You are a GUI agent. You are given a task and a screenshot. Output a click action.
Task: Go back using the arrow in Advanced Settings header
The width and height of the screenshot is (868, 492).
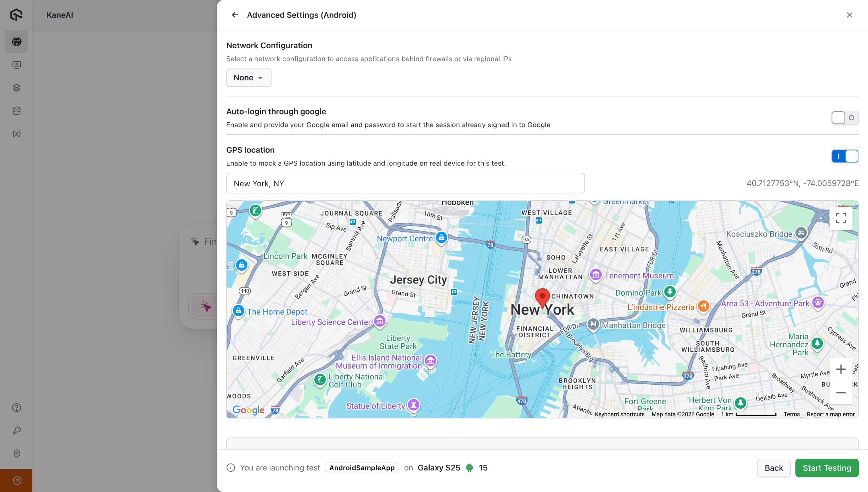coord(235,15)
